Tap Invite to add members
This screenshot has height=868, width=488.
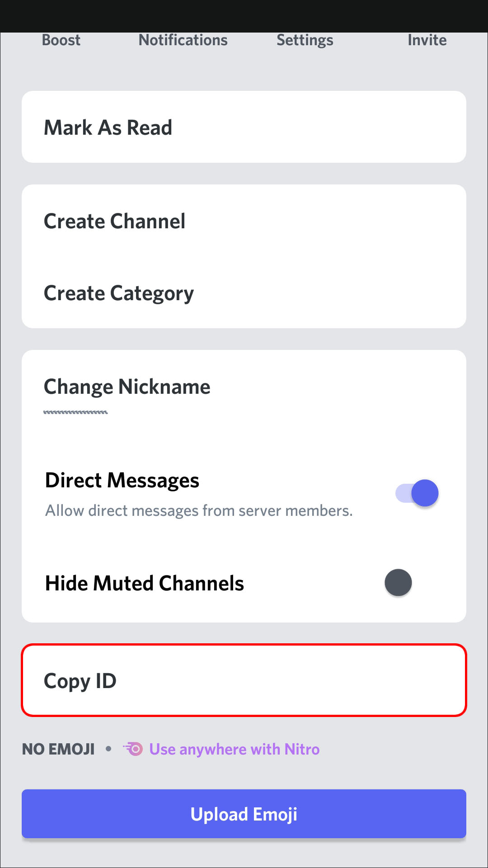click(x=427, y=40)
